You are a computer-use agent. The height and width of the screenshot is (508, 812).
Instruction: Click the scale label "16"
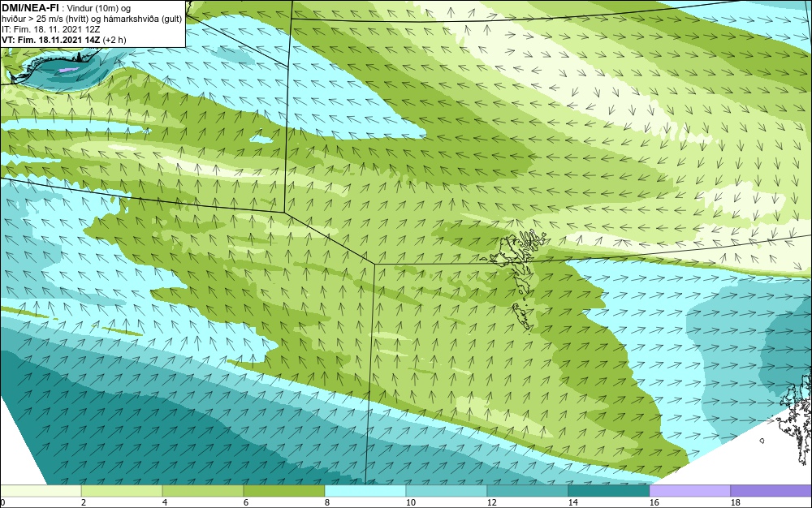click(654, 502)
